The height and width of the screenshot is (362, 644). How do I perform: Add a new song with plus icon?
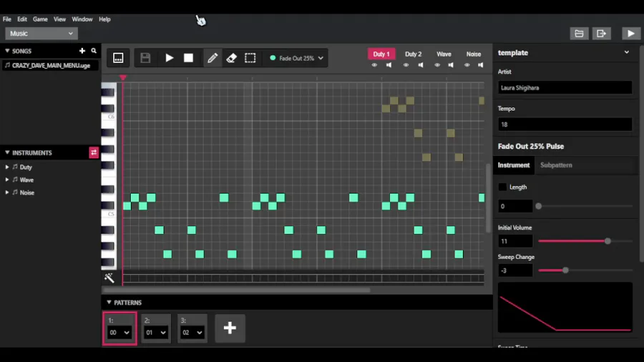click(x=82, y=51)
